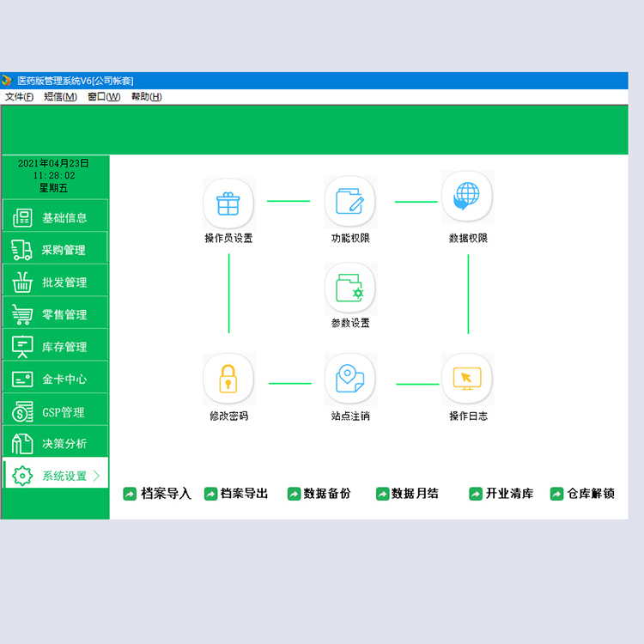The width and height of the screenshot is (644, 644).
Task: Open the 功能权限 folder edit icon
Action: pyautogui.click(x=350, y=202)
